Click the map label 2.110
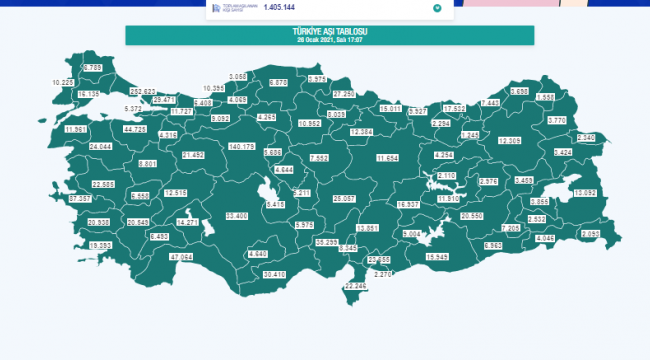Image resolution: width=650 pixels, height=360 pixels. tap(446, 176)
